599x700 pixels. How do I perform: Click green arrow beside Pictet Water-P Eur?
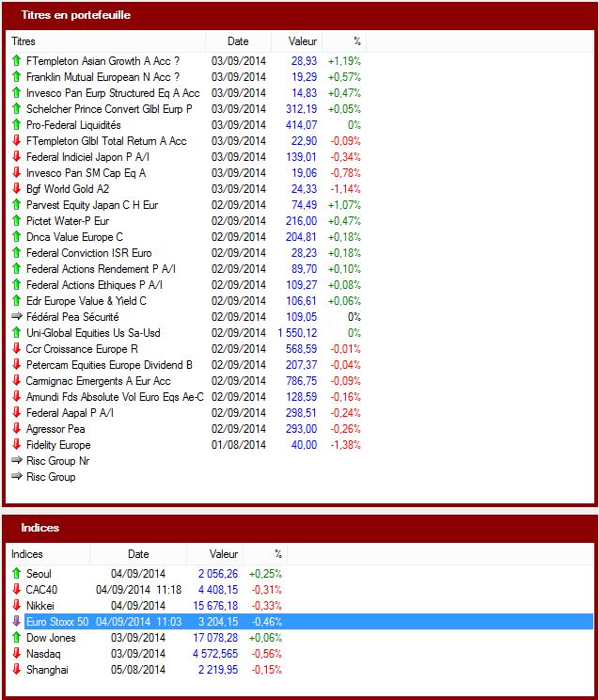click(x=16, y=220)
